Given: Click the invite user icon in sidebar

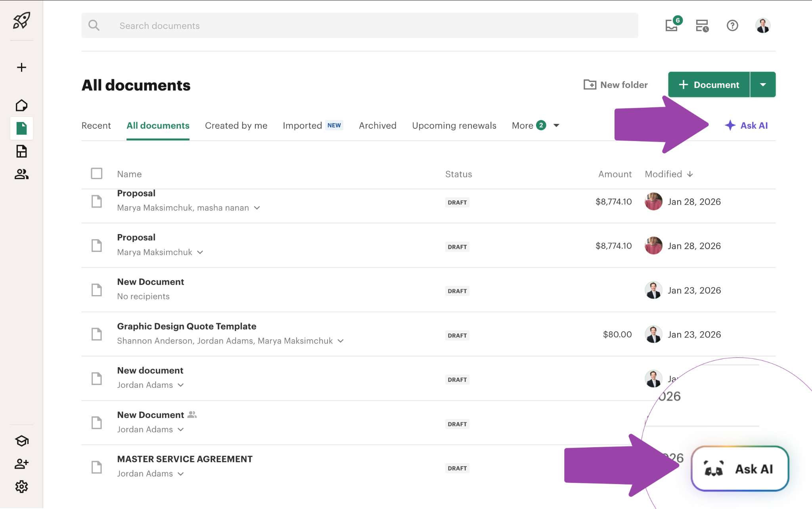Looking at the screenshot, I should tap(21, 464).
